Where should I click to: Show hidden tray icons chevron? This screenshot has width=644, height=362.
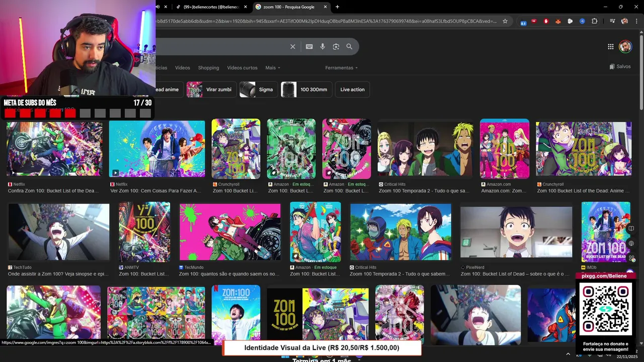[x=568, y=354]
